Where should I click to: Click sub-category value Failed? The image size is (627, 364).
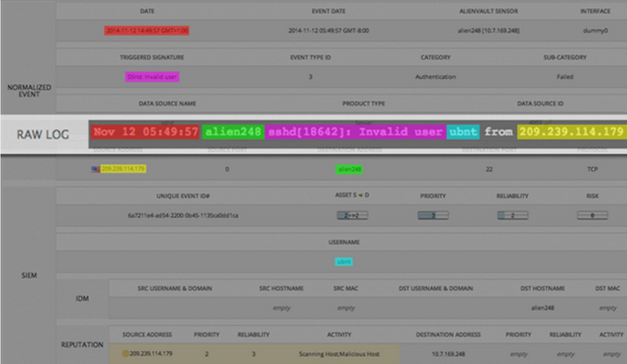565,76
